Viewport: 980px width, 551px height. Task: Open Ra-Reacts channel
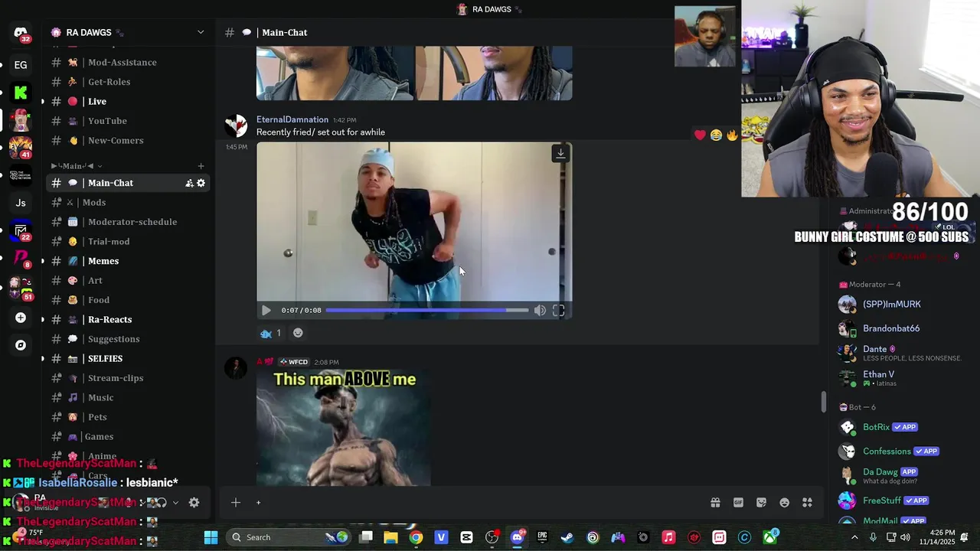tap(128, 319)
